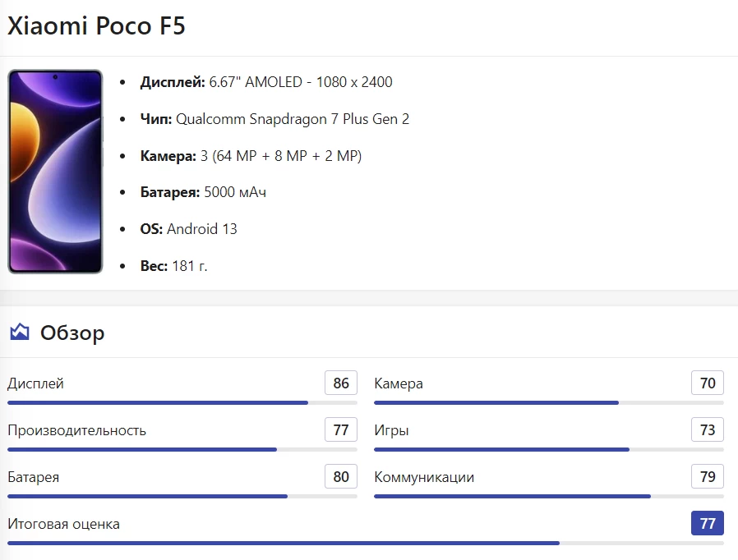The width and height of the screenshot is (738, 560).
Task: Click the blue Итоговая оценка badge
Action: (x=708, y=524)
